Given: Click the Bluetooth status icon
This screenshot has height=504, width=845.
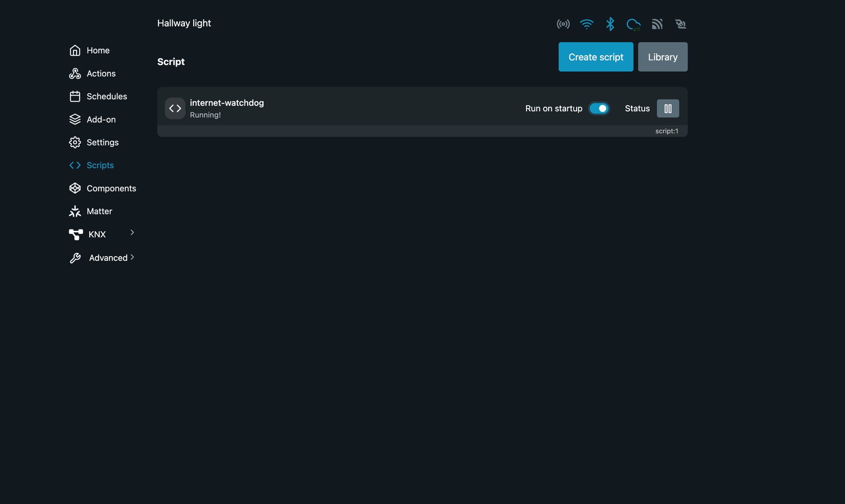Looking at the screenshot, I should [x=610, y=24].
